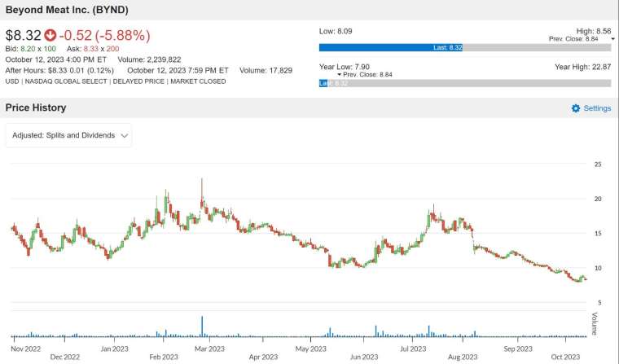Click the Low: 8.09 label
Viewport: 619px width, 364px height.
pos(336,31)
